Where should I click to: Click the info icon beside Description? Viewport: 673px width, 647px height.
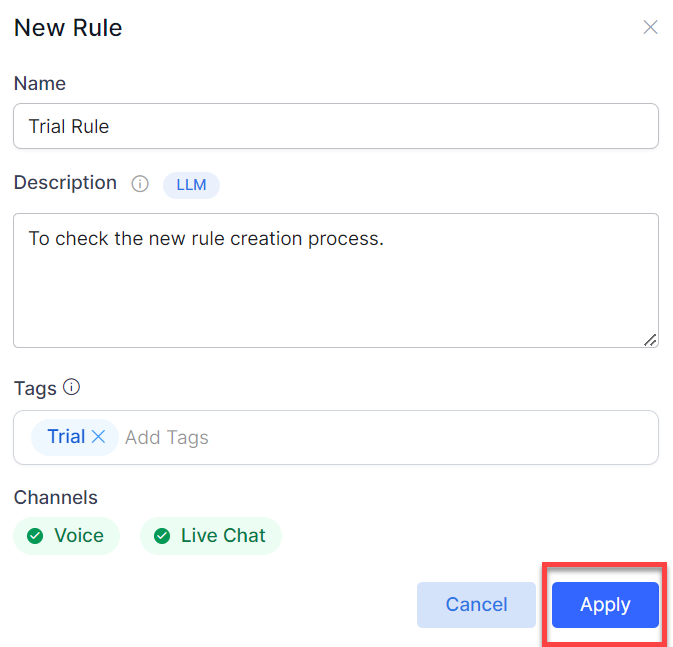click(x=140, y=184)
